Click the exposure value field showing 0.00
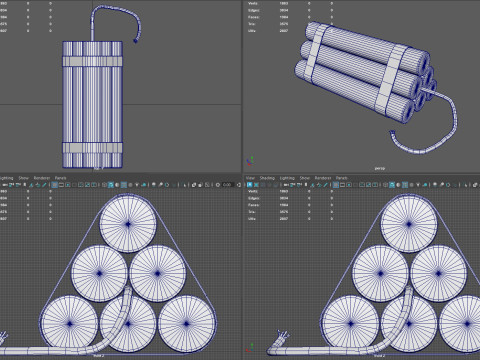Image resolution: width=480 pixels, height=360 pixels. pos(227,185)
